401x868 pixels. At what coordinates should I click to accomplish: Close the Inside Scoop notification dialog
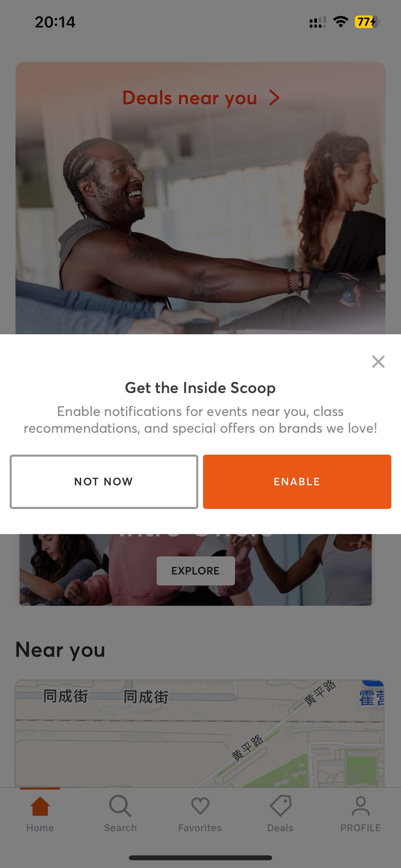pyautogui.click(x=378, y=362)
